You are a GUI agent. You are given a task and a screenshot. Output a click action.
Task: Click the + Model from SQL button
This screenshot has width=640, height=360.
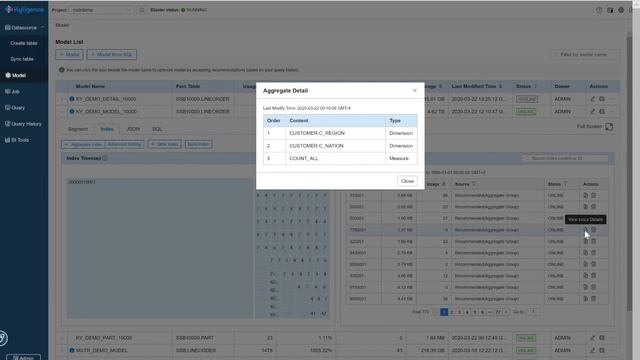click(x=111, y=55)
